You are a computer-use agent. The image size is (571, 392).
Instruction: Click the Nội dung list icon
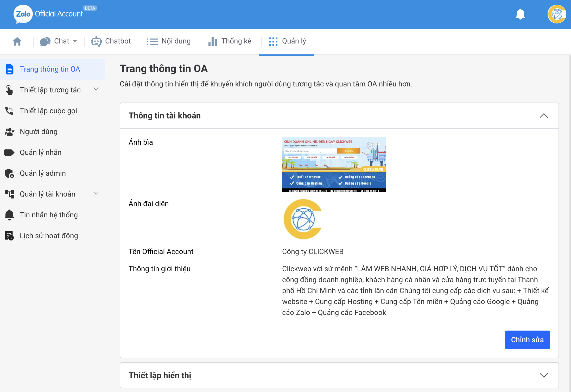(153, 41)
